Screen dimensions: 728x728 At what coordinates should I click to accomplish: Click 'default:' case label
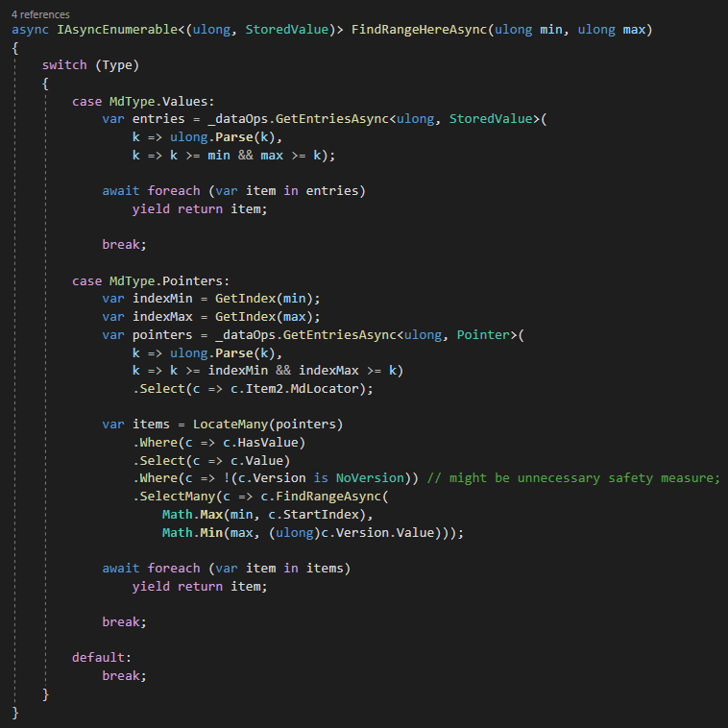pyautogui.click(x=102, y=658)
